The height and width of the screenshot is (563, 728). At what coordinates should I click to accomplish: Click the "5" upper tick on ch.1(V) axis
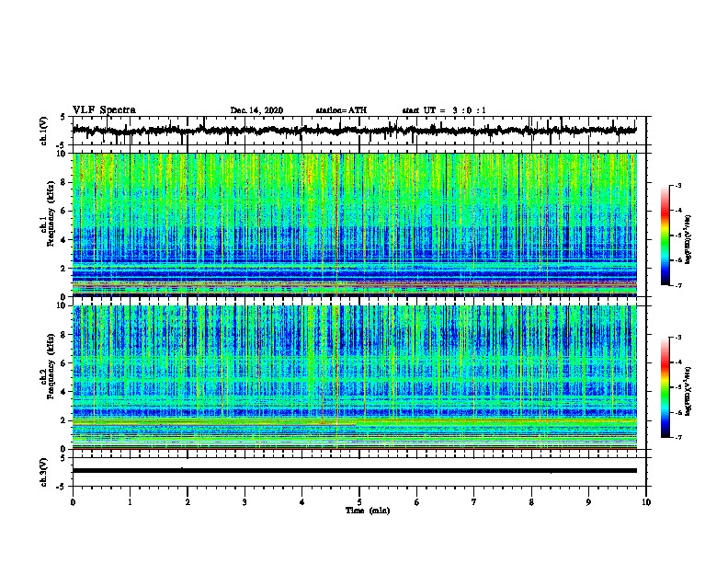pos(63,117)
